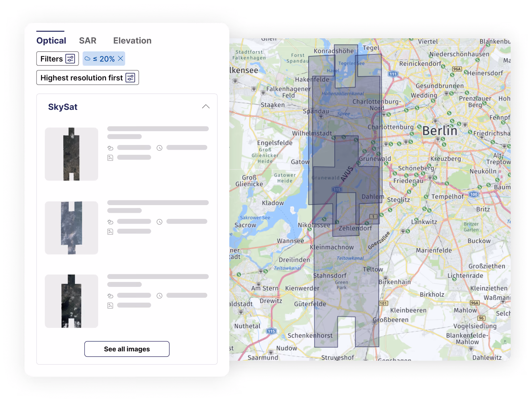Click the Kladow label on the map
532x403 pixels.
click(x=273, y=203)
